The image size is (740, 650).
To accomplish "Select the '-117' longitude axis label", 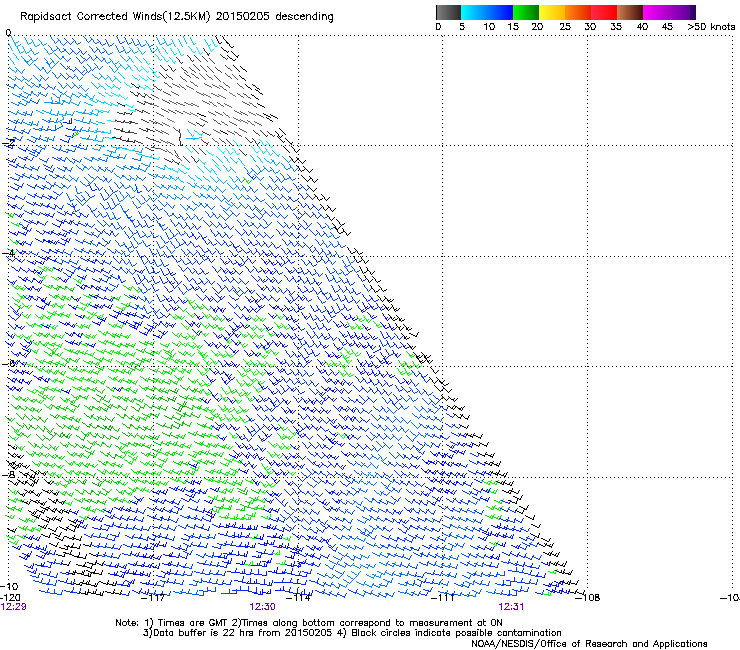I will click(x=154, y=598).
